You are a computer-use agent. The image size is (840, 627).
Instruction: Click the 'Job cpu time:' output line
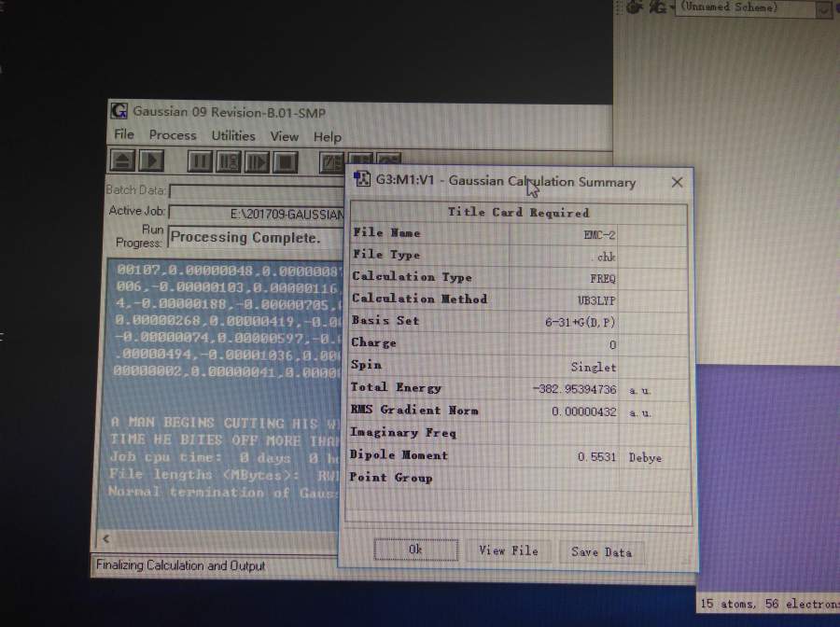coord(224,458)
